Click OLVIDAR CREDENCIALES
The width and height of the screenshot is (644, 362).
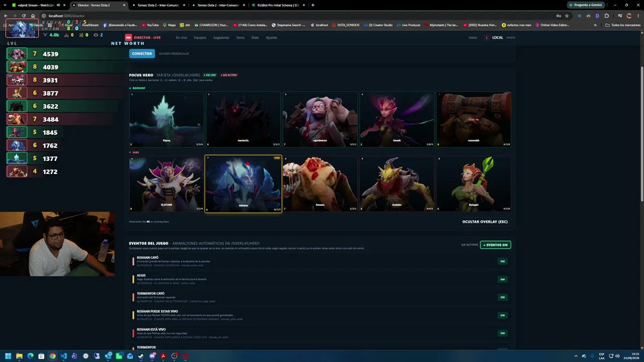tap(174, 54)
